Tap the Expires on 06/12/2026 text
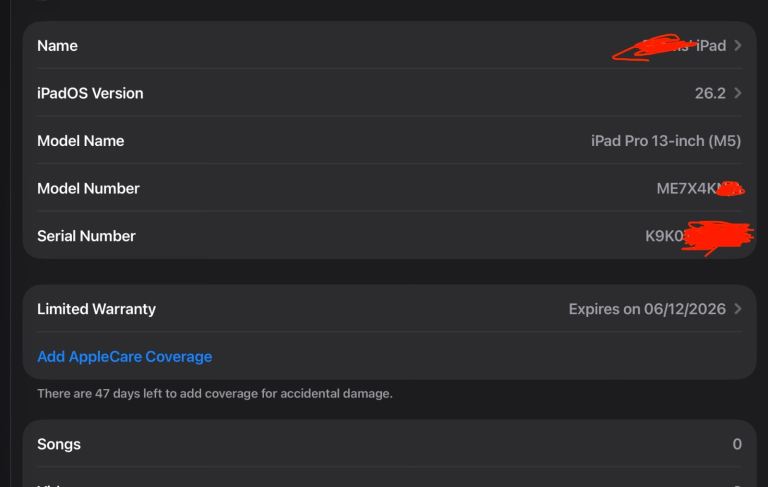Screen dimensions: 768x487 tap(647, 309)
